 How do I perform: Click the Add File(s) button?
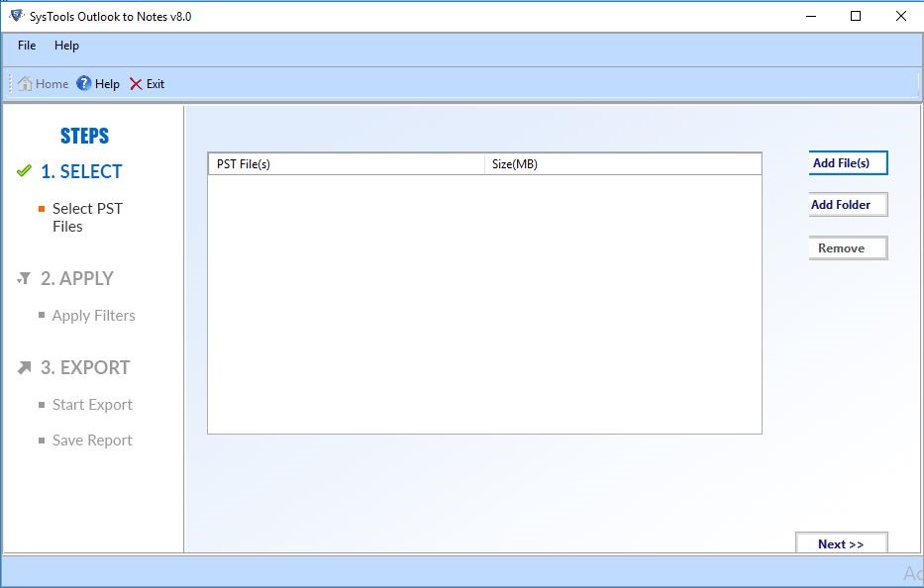[848, 163]
